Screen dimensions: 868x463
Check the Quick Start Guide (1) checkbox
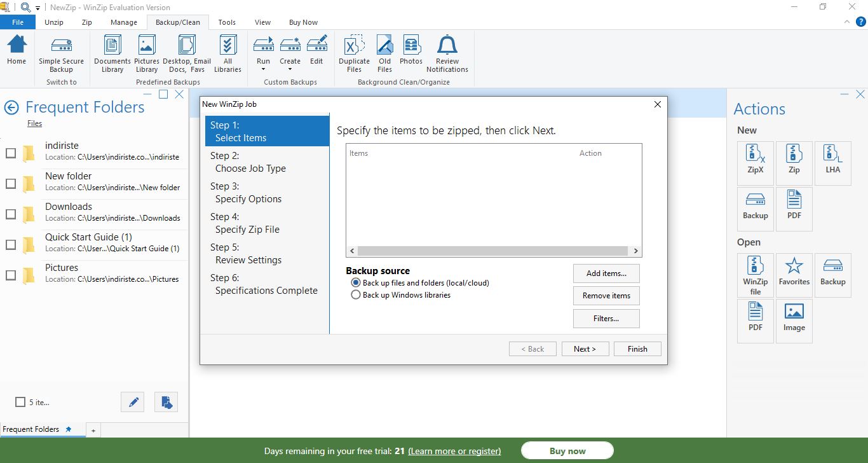[x=11, y=245]
